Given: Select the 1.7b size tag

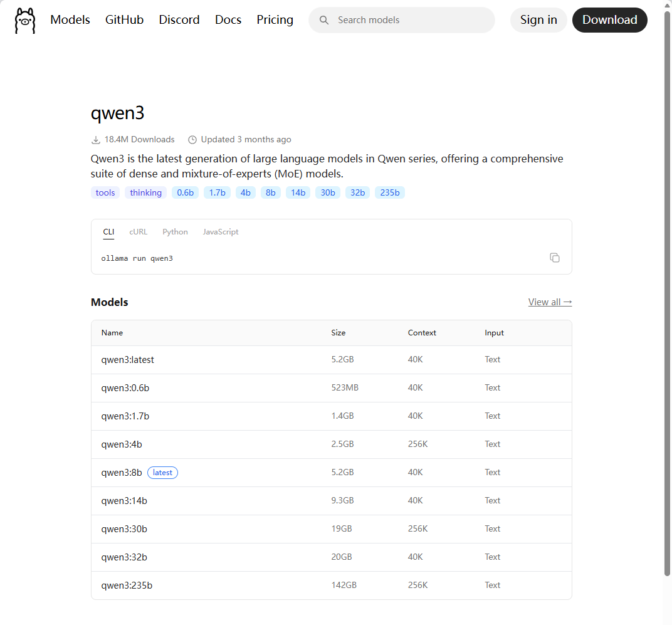Looking at the screenshot, I should coord(218,193).
